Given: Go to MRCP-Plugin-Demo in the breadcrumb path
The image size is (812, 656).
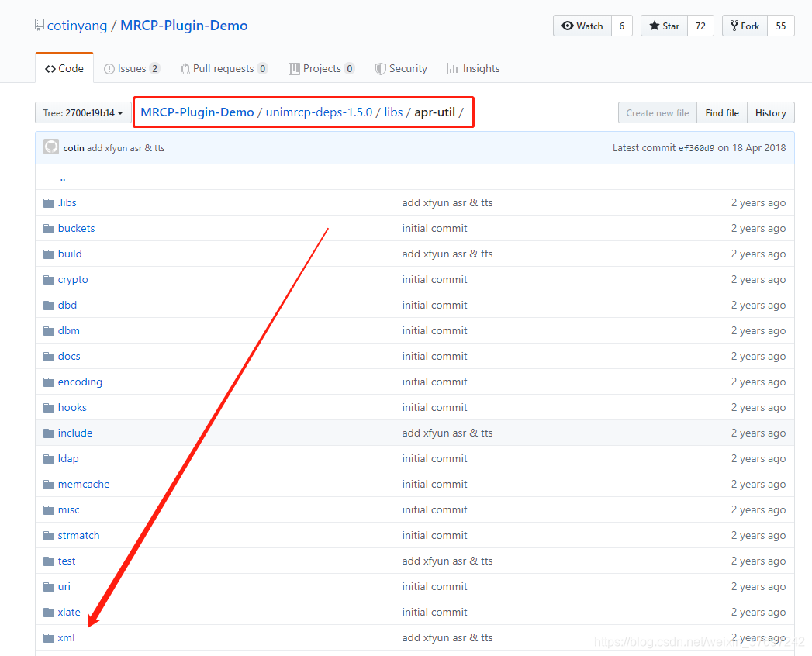Looking at the screenshot, I should pos(197,112).
